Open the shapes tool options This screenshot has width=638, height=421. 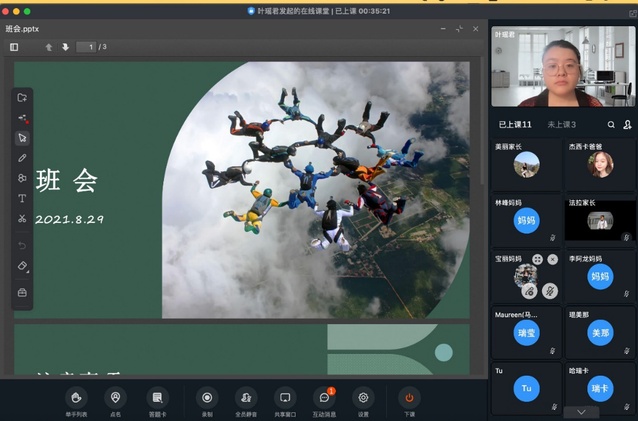pos(22,178)
